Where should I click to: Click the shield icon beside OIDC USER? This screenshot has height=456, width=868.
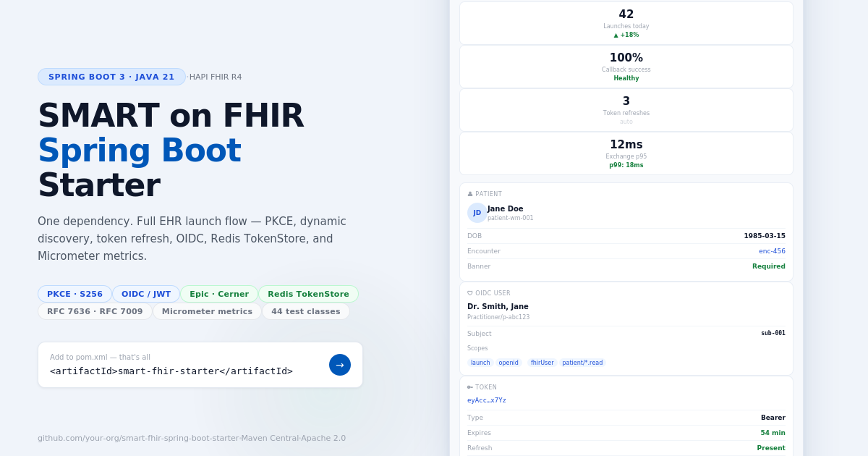(470, 293)
